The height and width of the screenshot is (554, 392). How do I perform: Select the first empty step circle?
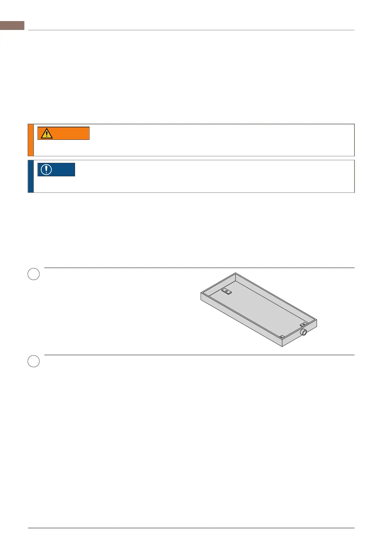[x=34, y=274]
